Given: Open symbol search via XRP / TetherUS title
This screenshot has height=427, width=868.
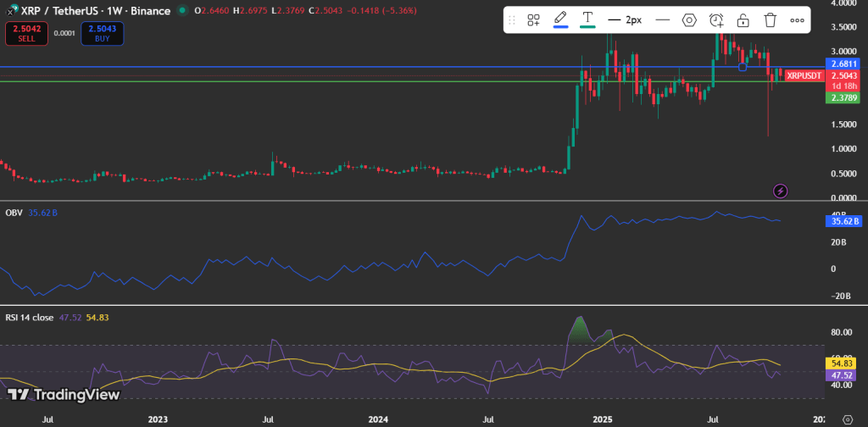Looking at the screenshot, I should click(x=95, y=10).
